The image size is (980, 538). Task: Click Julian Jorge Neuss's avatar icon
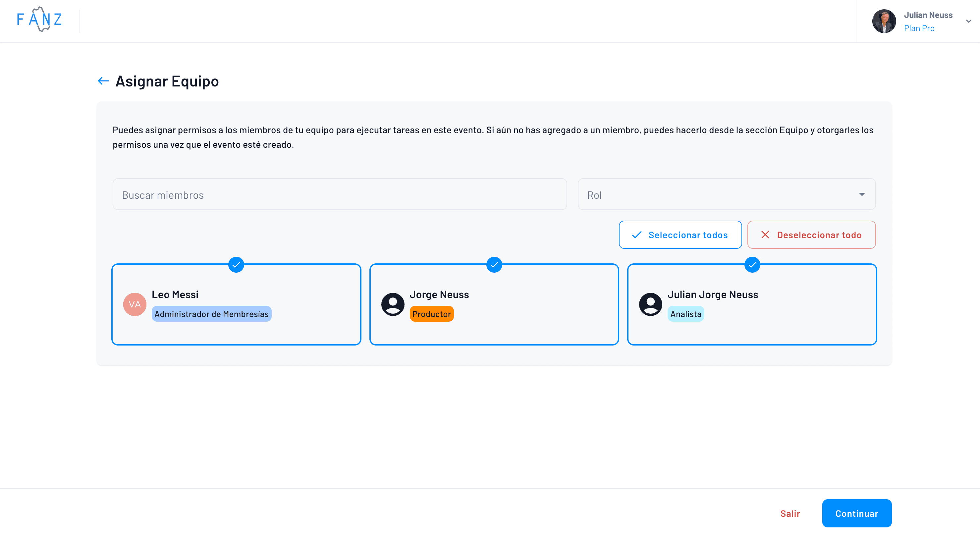point(651,304)
